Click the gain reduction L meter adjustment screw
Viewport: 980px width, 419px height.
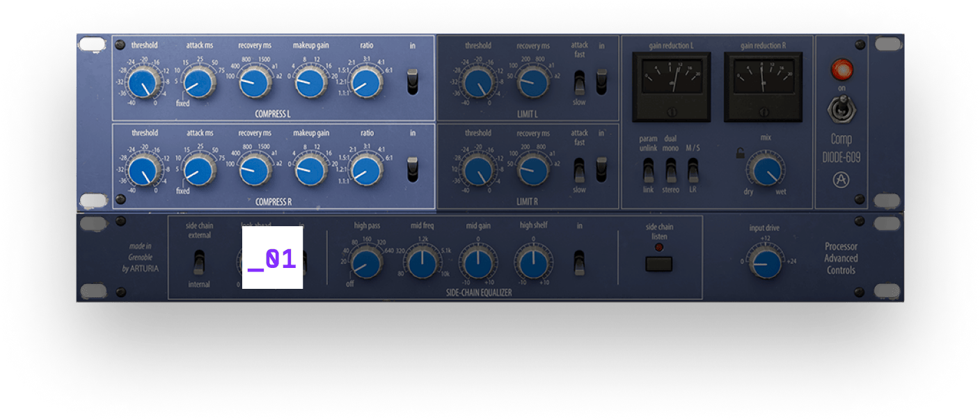pos(671,113)
